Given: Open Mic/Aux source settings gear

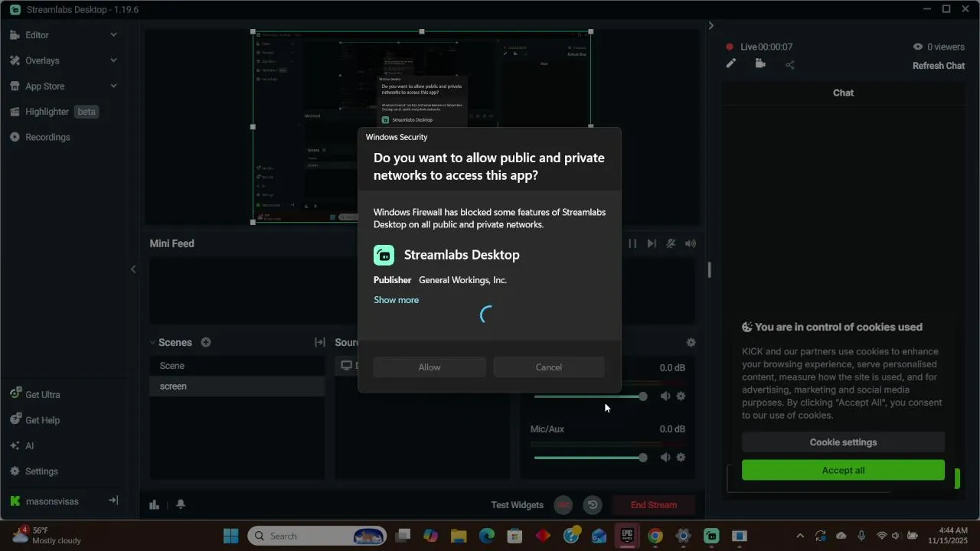Looking at the screenshot, I should pyautogui.click(x=681, y=458).
